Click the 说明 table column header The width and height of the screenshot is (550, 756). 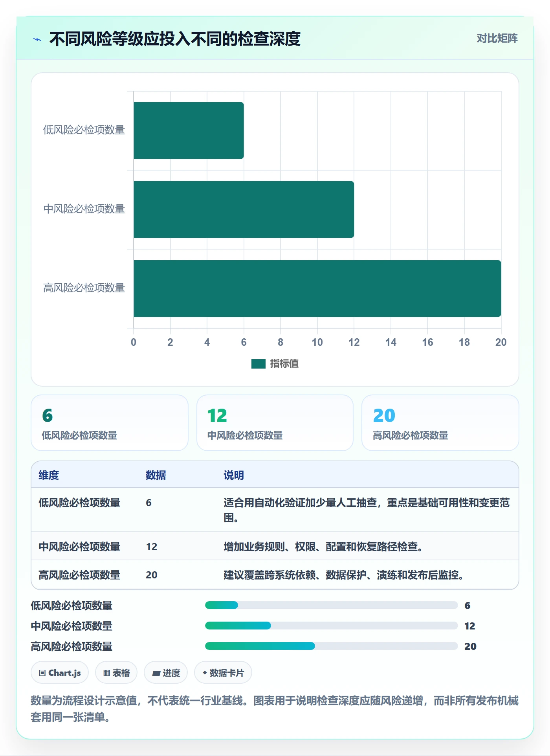point(234,475)
